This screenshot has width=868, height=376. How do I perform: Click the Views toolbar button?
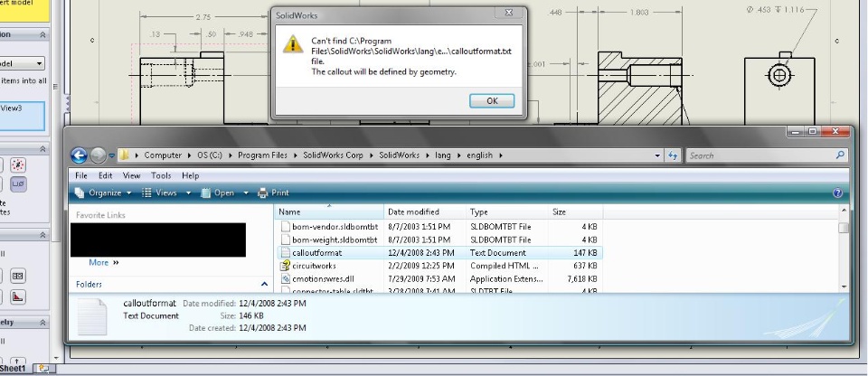coord(159,193)
